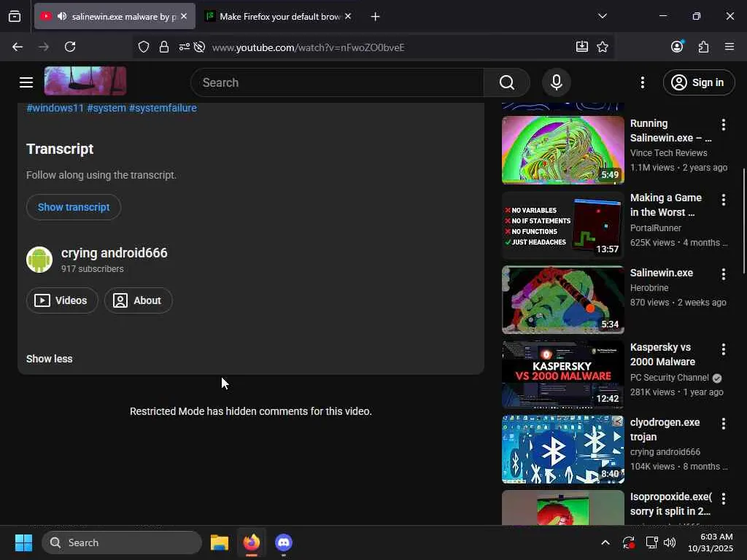Open options menu for Herobrine Salinewin.exe video

[x=724, y=274]
